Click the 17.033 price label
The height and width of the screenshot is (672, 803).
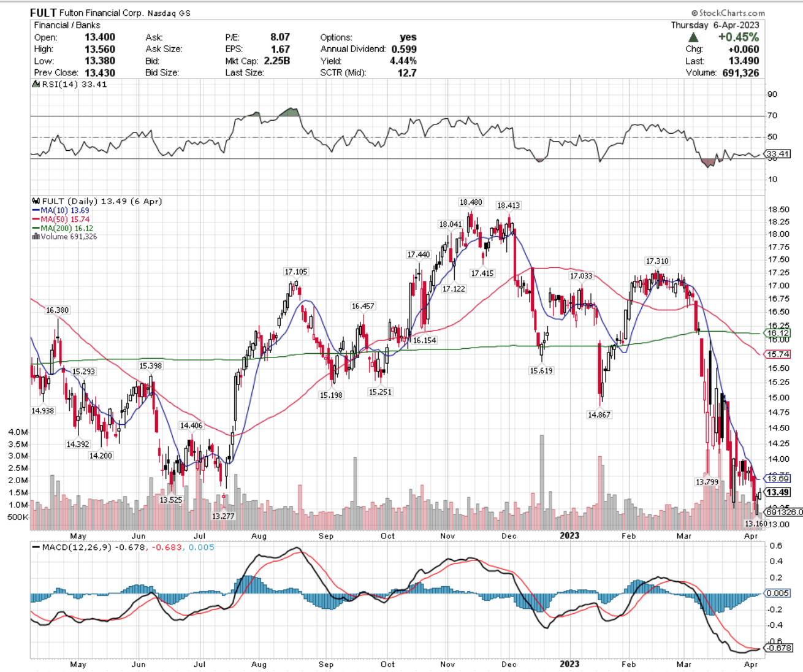tap(581, 276)
